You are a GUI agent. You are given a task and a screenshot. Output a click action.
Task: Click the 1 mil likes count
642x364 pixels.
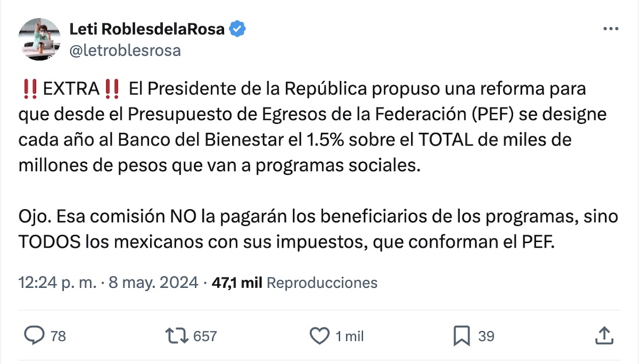(350, 336)
